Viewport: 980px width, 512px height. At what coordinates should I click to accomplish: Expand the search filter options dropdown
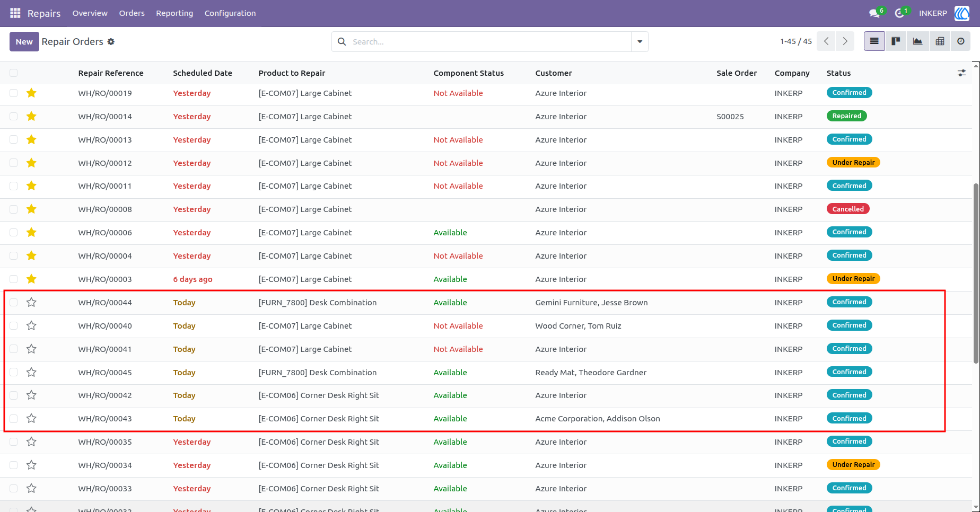[x=640, y=41]
